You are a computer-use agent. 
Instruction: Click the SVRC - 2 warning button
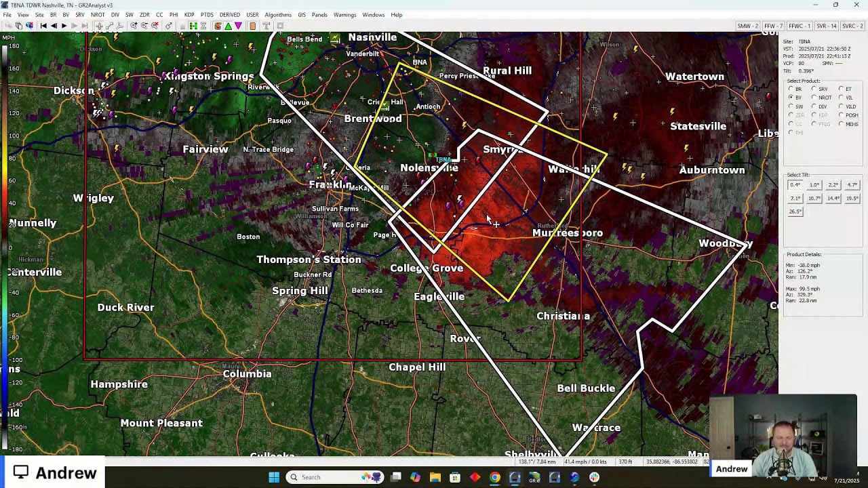(x=853, y=26)
